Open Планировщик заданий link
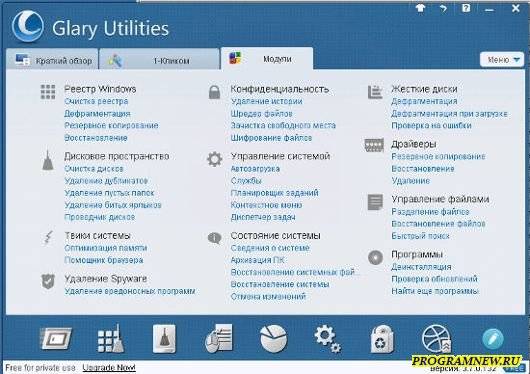Image resolution: width=530 pixels, height=374 pixels. (274, 193)
